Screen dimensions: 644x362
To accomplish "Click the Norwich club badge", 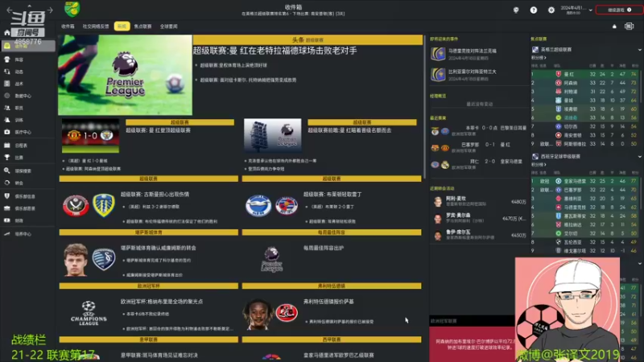I will [72, 9].
